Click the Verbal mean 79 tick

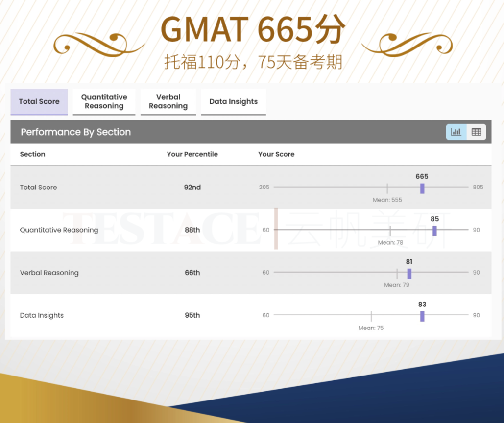[397, 274]
